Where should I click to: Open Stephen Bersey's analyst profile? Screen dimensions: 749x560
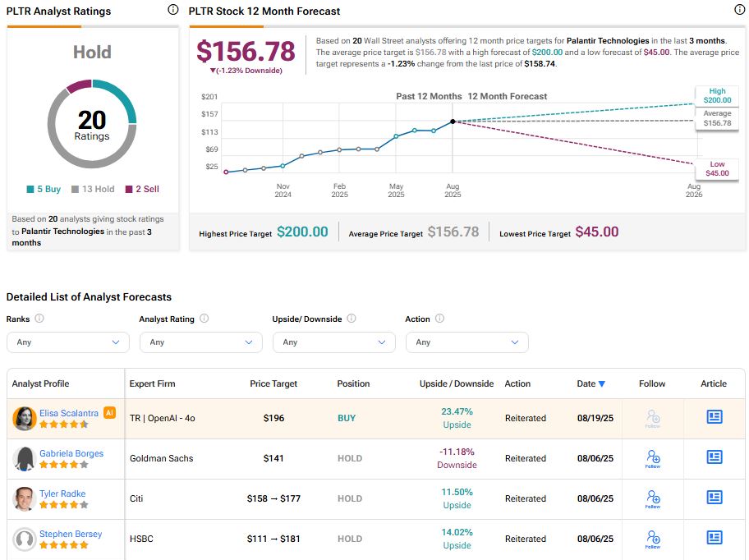[71, 533]
